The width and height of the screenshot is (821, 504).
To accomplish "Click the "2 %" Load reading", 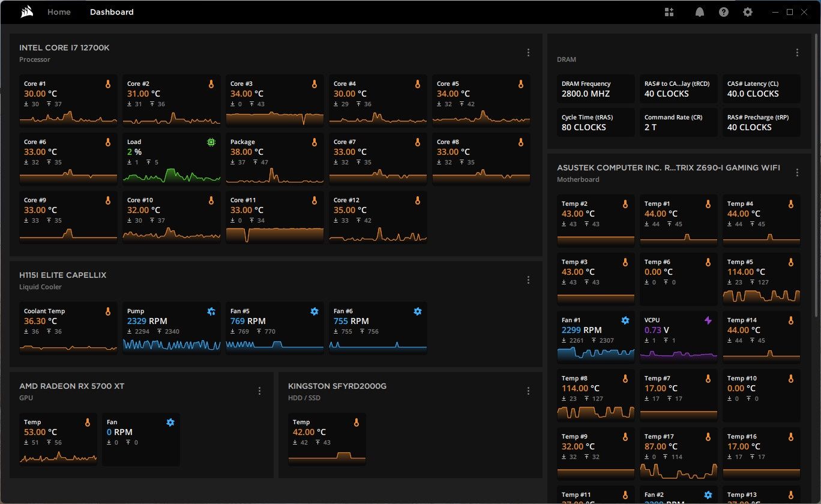I will point(134,152).
